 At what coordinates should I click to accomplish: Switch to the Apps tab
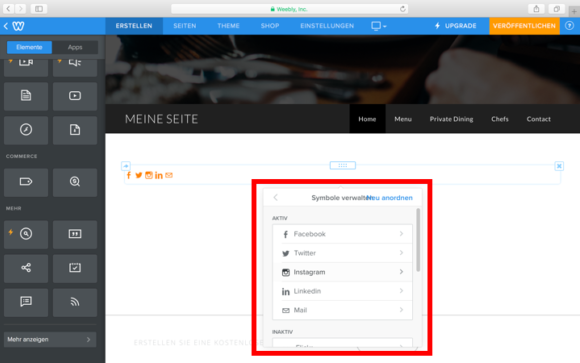click(x=75, y=47)
